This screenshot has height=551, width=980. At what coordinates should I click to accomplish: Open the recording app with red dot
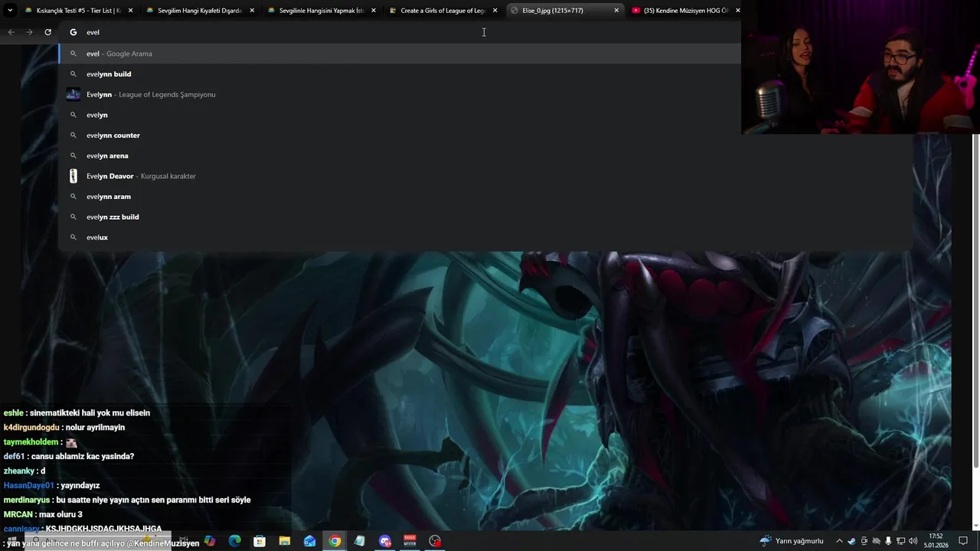tap(435, 541)
